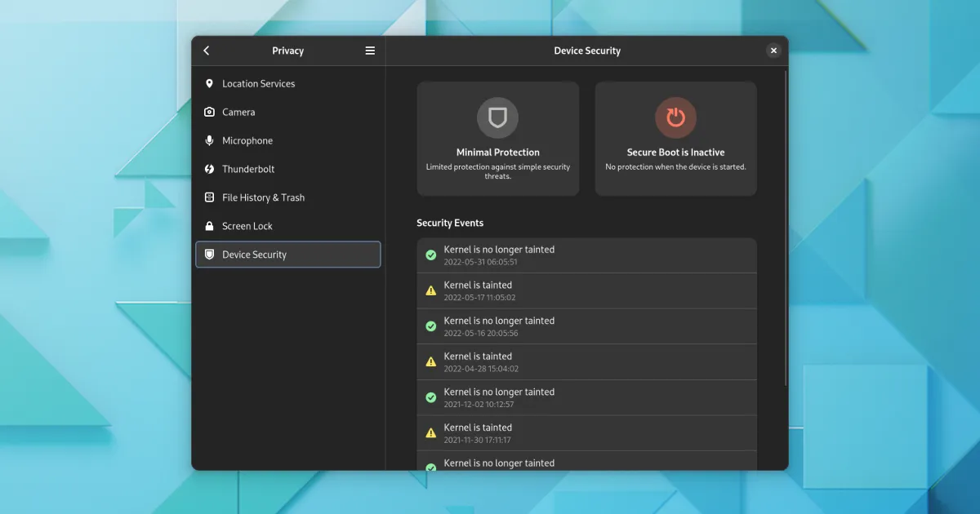Image resolution: width=980 pixels, height=514 pixels.
Task: Click the warning icon for 2022-05-17 event
Action: 431,290
